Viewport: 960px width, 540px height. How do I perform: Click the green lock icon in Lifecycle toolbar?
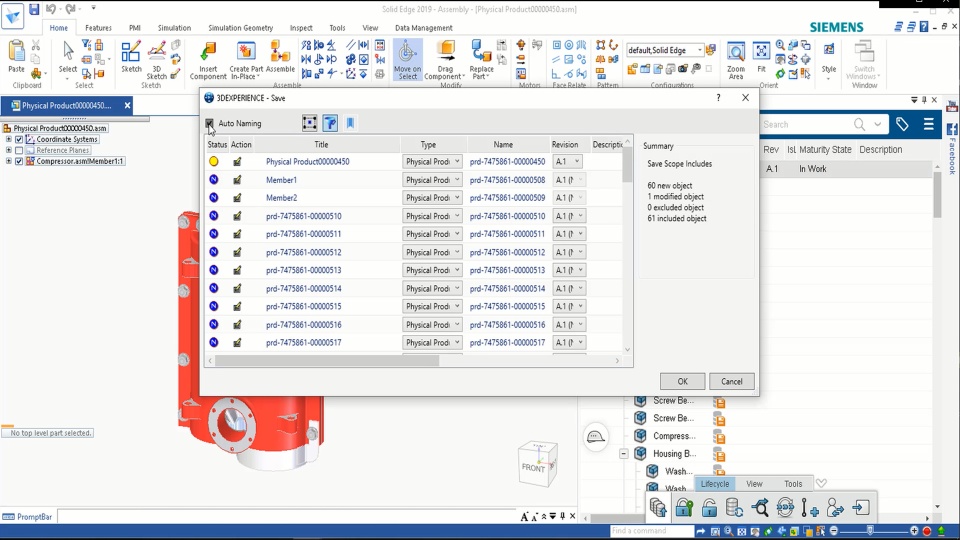point(684,508)
